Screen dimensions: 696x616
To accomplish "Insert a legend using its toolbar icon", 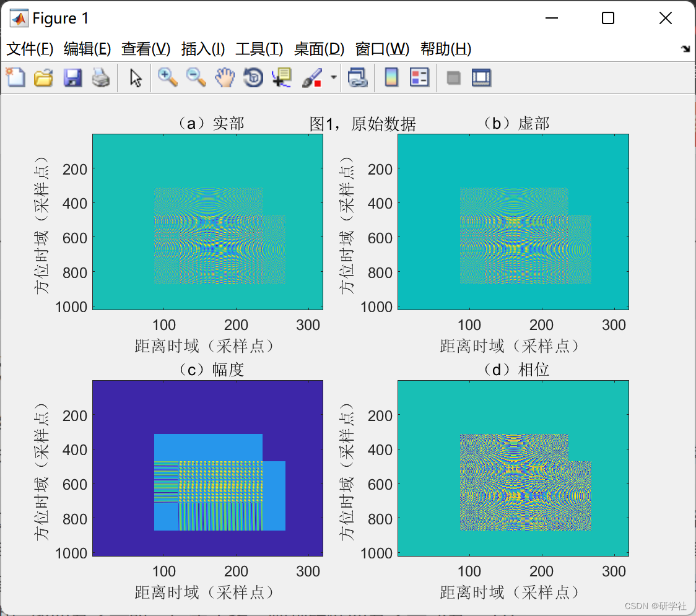I will click(x=419, y=77).
